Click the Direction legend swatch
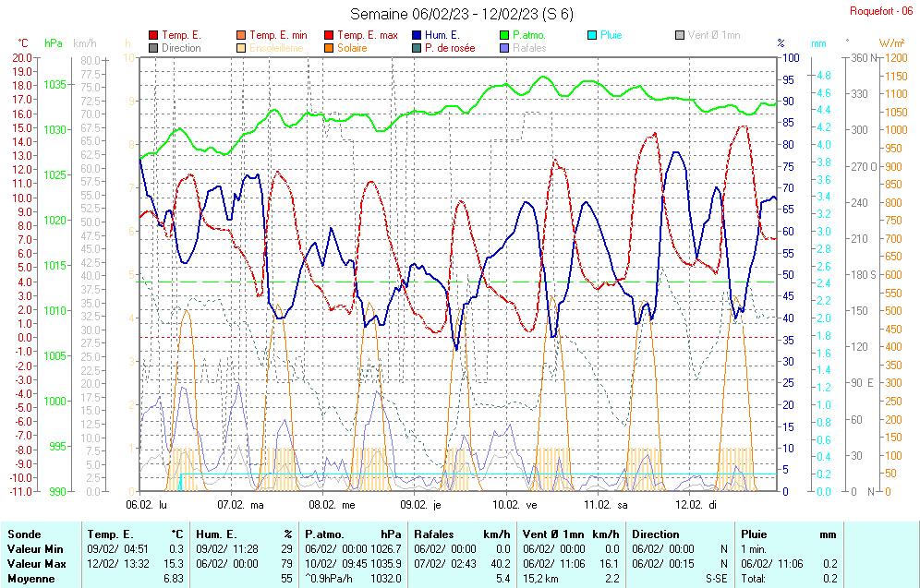The image size is (920, 588). (153, 48)
